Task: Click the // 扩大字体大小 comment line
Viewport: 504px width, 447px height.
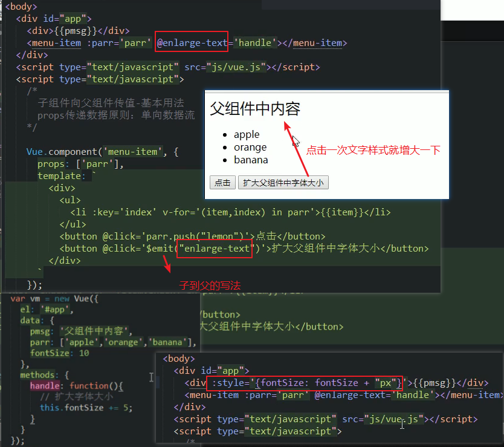Action: click(x=77, y=396)
